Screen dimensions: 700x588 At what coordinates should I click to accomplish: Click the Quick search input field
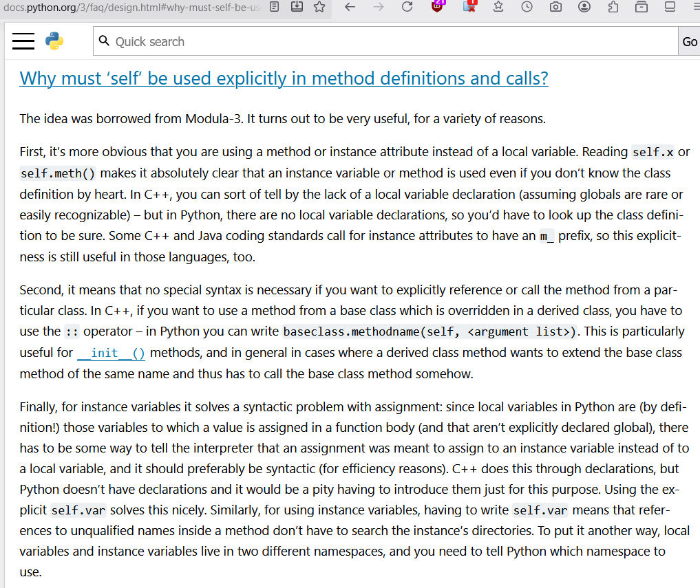[385, 42]
